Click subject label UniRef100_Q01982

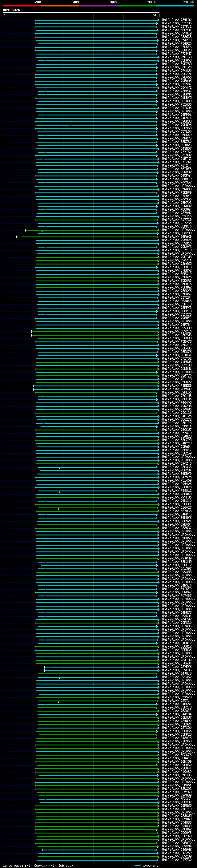(177, 155)
